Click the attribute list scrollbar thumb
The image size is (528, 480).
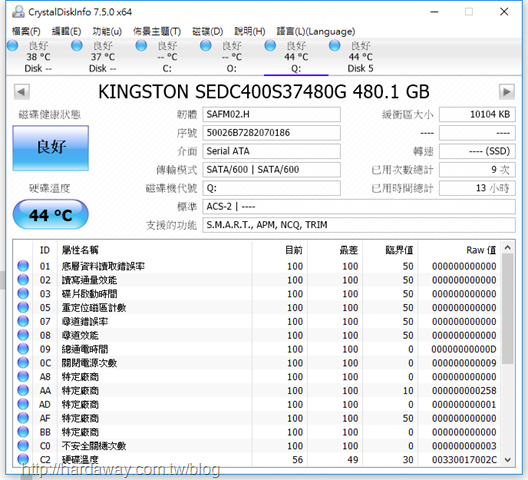coord(508,309)
